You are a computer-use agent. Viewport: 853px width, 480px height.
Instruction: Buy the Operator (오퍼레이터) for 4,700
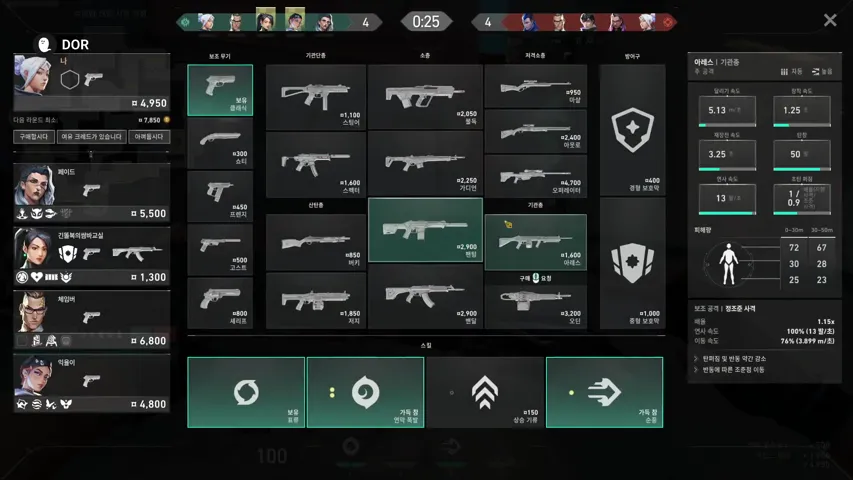535,176
